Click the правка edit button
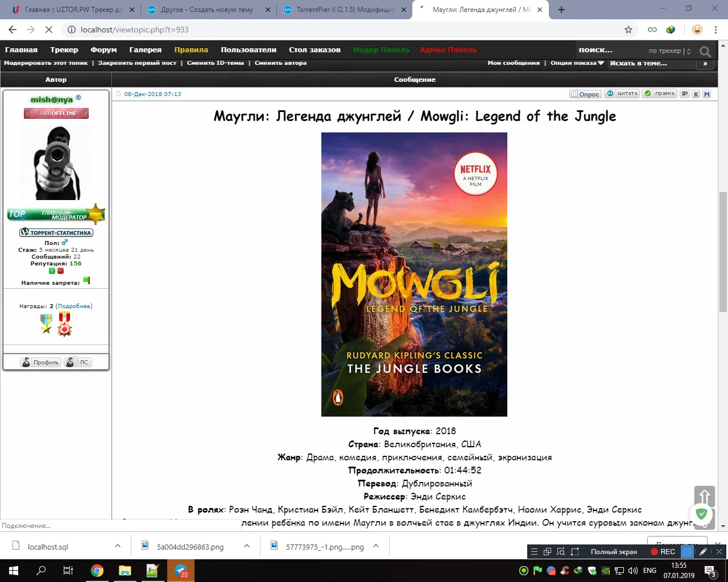This screenshot has height=582, width=728. 659,94
